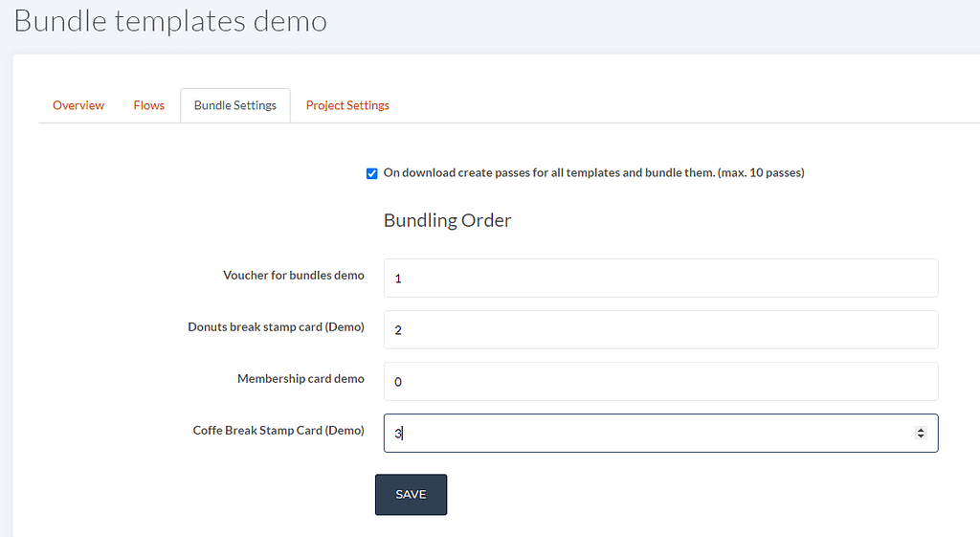
Task: Click the Bundling Order heading
Action: pyautogui.click(x=448, y=220)
